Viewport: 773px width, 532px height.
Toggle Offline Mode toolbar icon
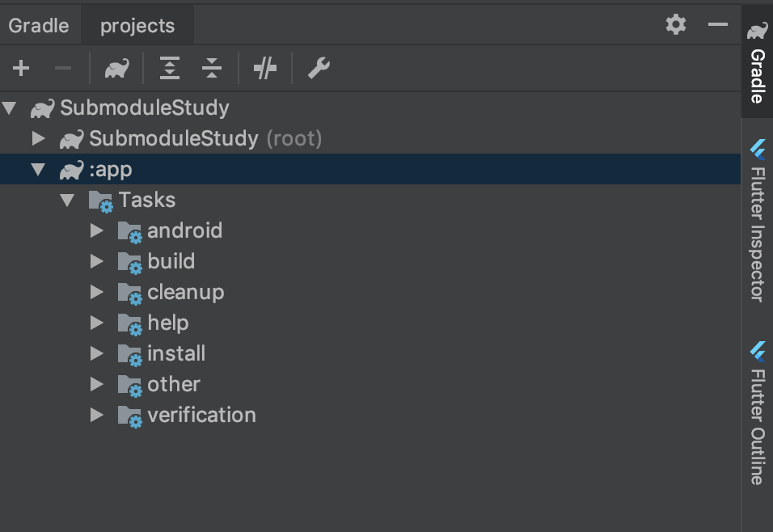pyautogui.click(x=265, y=68)
